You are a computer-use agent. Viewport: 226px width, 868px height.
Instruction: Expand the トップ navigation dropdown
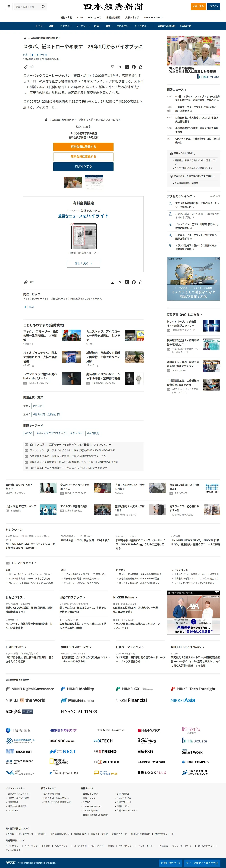(x=40, y=26)
